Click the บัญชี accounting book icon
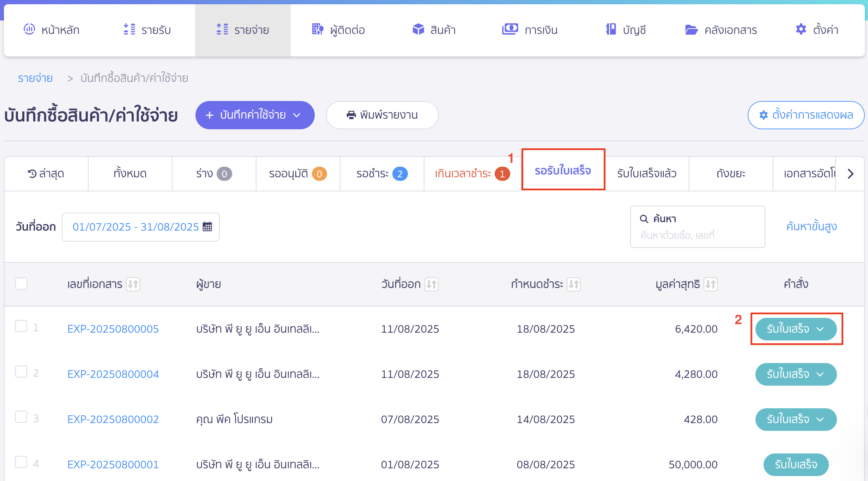 [611, 29]
